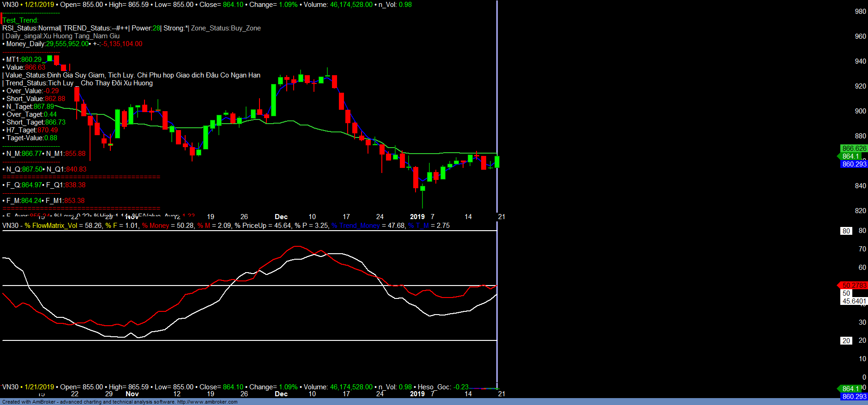Viewport: 868px width, 405px height.
Task: Click the Money_Daily value 29,555,952.00
Action: 67,44
